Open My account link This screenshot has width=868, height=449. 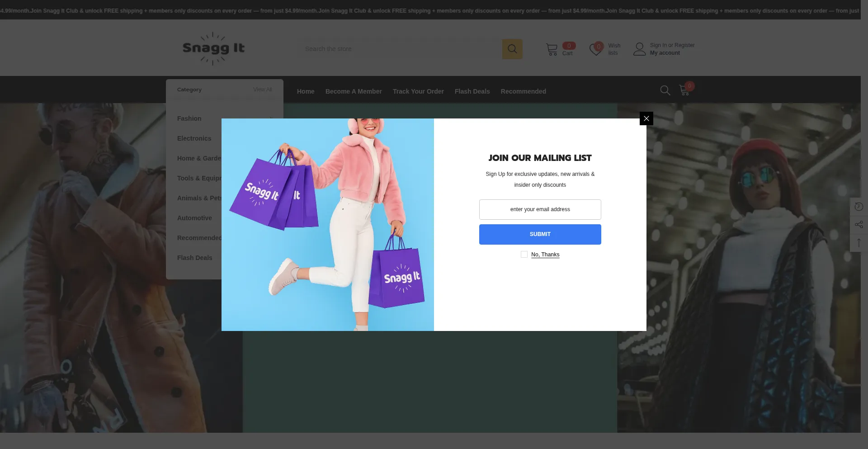[x=665, y=53]
